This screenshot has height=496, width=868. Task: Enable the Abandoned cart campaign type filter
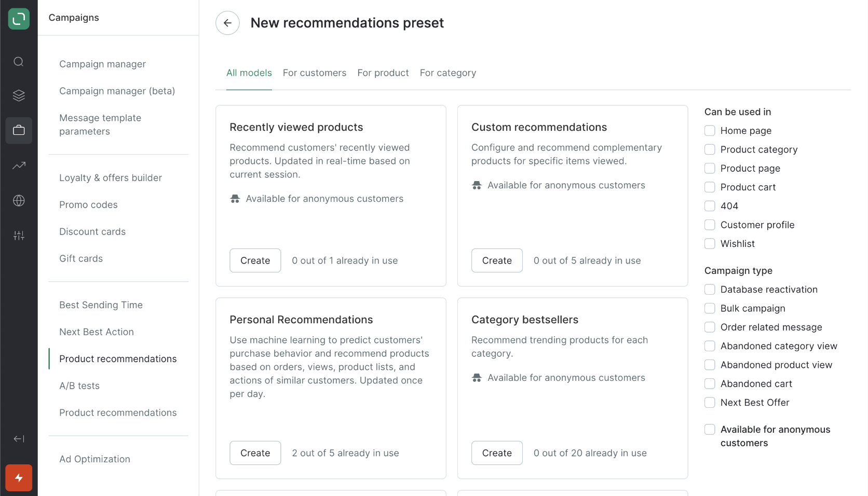pyautogui.click(x=709, y=383)
